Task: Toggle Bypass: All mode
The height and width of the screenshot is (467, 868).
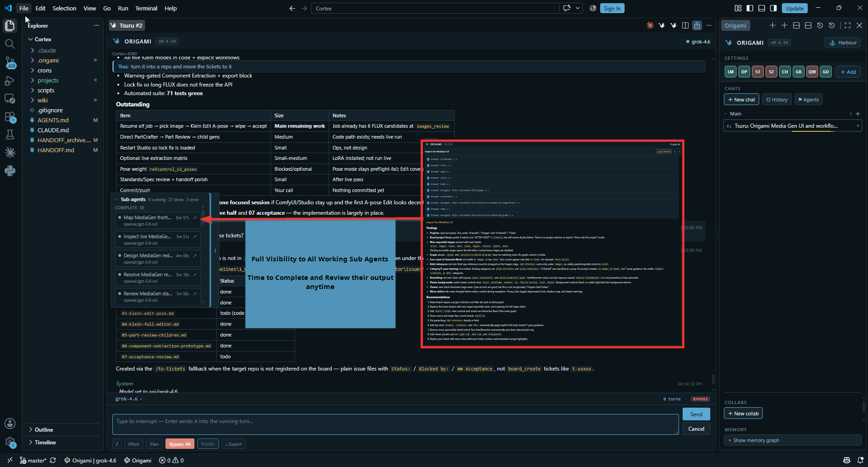Action: [x=180, y=444]
